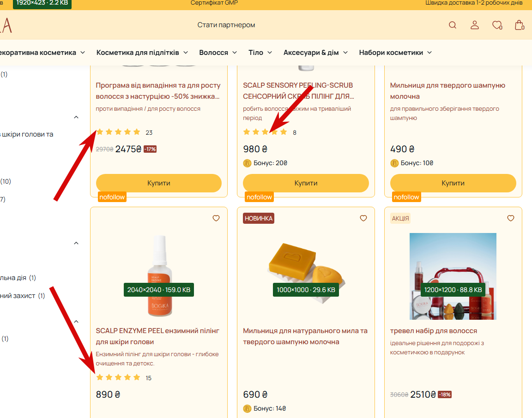Expand Декоративна косметика menu
Image resolution: width=532 pixels, height=418 pixels.
(42, 53)
